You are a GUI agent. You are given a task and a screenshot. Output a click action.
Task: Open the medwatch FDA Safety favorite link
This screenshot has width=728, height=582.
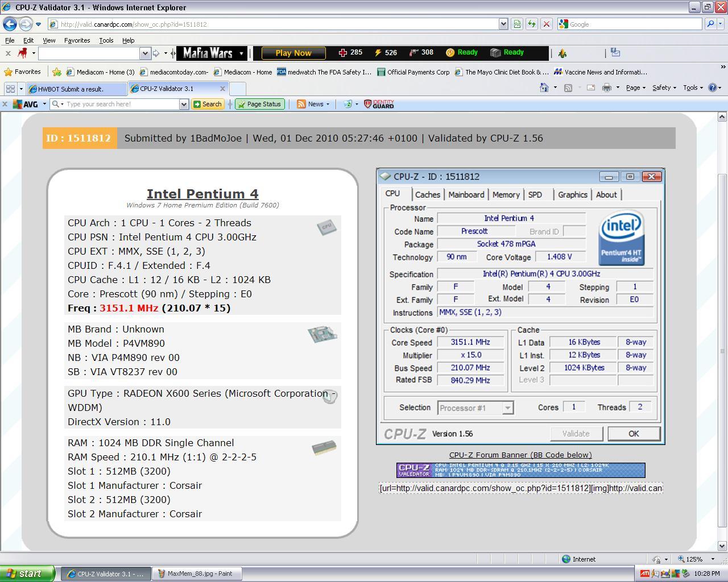point(324,72)
